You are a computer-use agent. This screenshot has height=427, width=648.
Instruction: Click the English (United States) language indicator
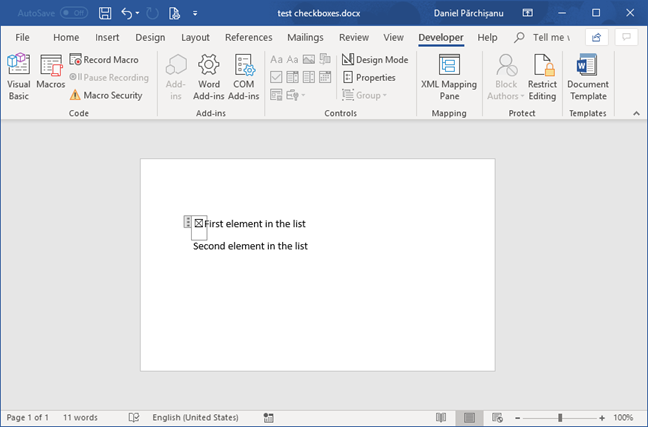click(195, 417)
